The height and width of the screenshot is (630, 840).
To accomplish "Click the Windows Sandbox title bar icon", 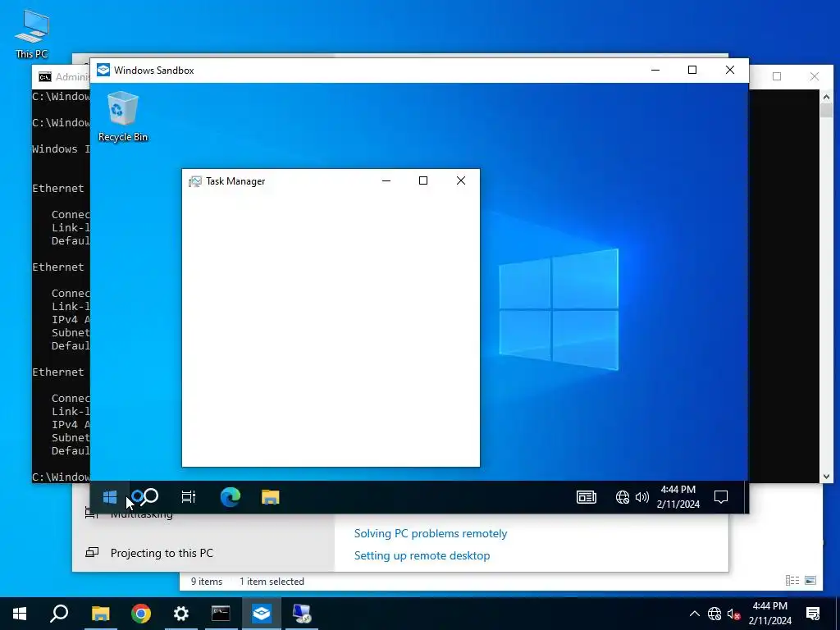I will 103,71.
